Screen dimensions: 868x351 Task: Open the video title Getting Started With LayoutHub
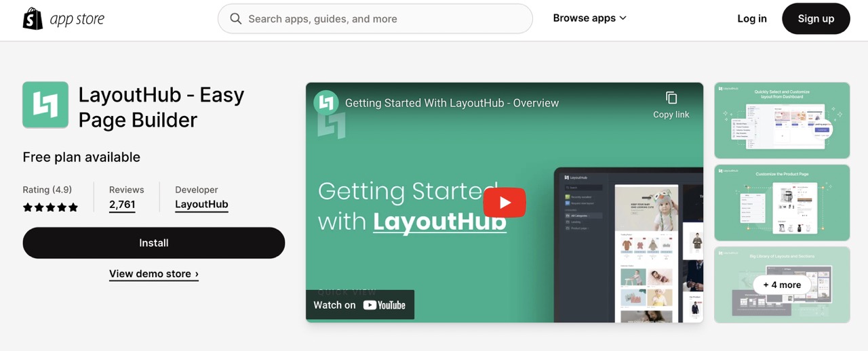(452, 103)
